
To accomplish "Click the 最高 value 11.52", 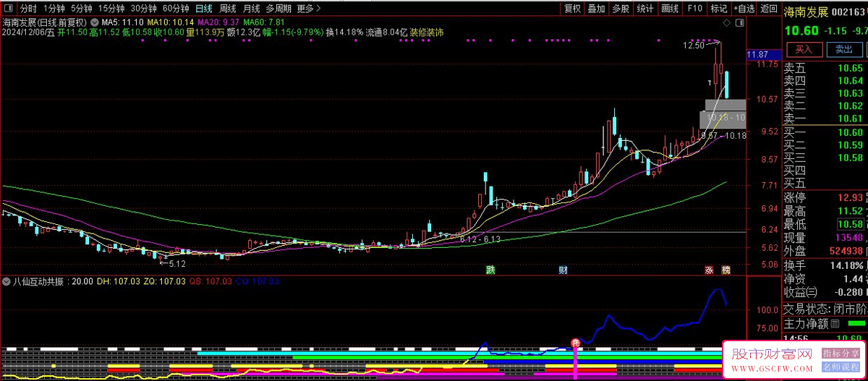I will point(850,211).
